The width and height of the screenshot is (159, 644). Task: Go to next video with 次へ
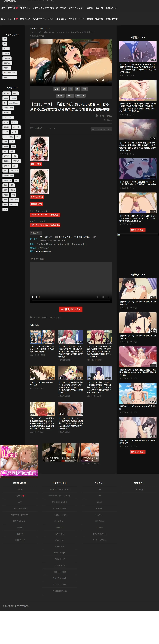click(x=70, y=95)
